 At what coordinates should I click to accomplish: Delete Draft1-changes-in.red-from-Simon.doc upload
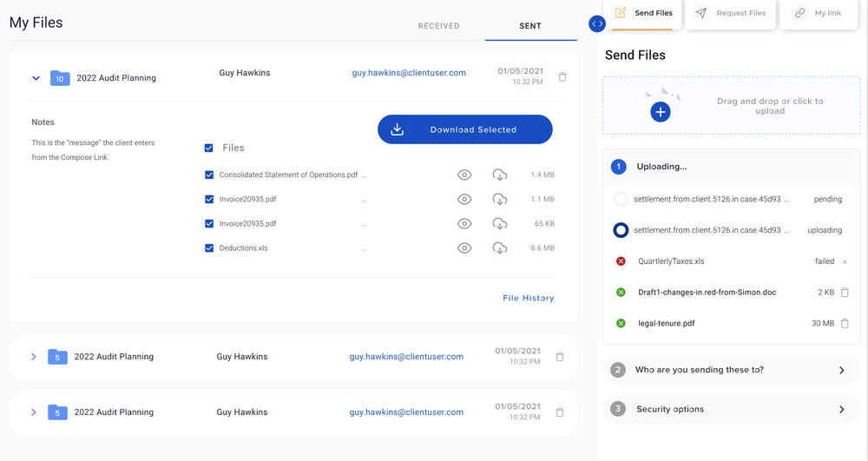pos(845,293)
